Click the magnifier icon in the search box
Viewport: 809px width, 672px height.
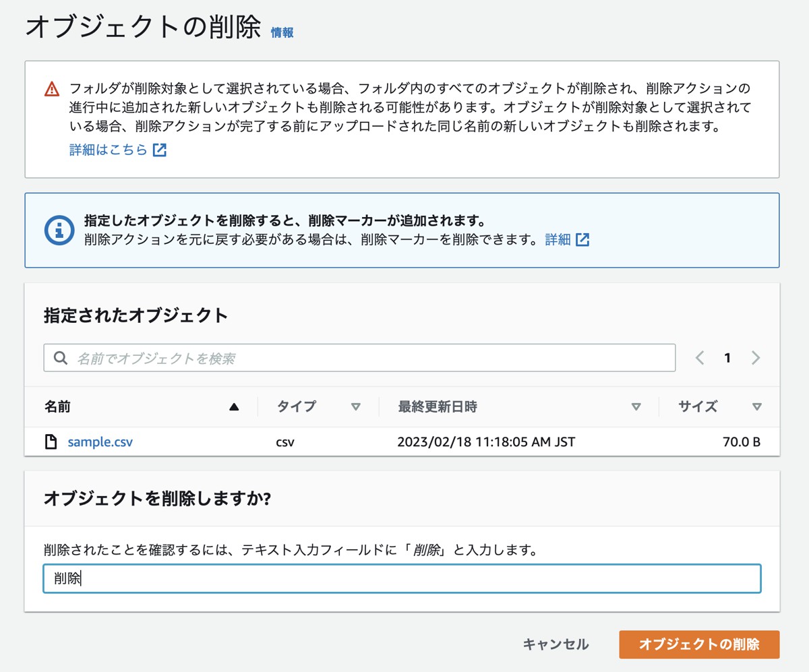(61, 357)
